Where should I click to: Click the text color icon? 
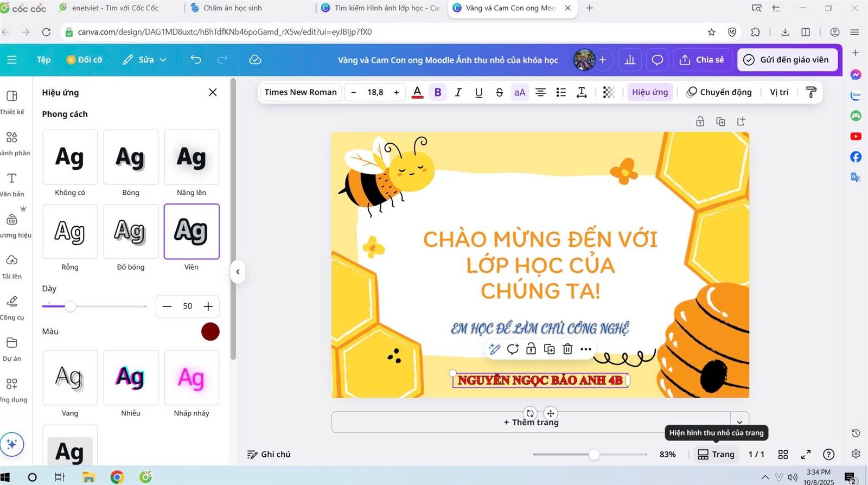pos(417,92)
